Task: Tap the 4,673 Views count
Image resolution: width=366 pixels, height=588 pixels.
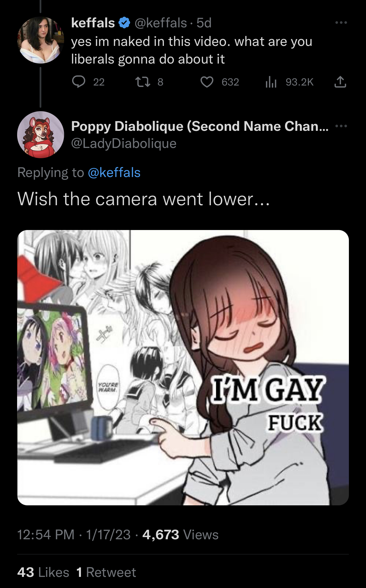Action: 180,534
